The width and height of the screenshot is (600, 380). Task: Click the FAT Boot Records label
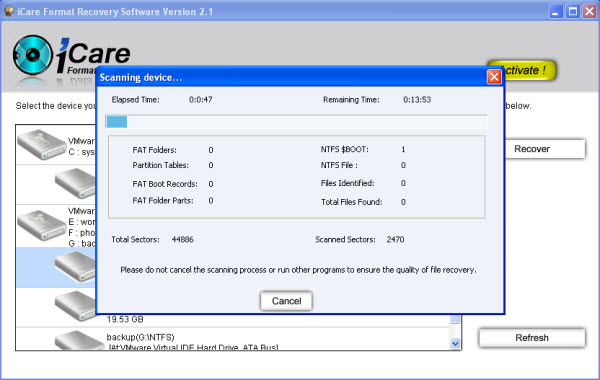[x=165, y=184]
